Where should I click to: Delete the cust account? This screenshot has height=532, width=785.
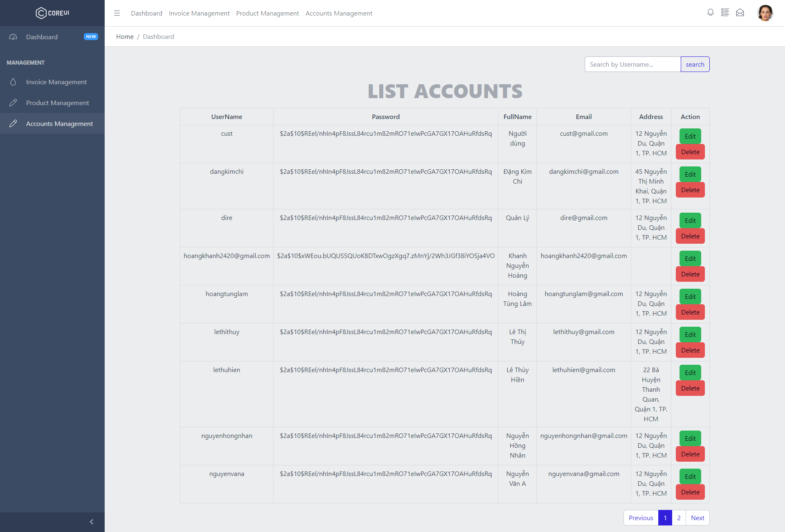pos(690,152)
